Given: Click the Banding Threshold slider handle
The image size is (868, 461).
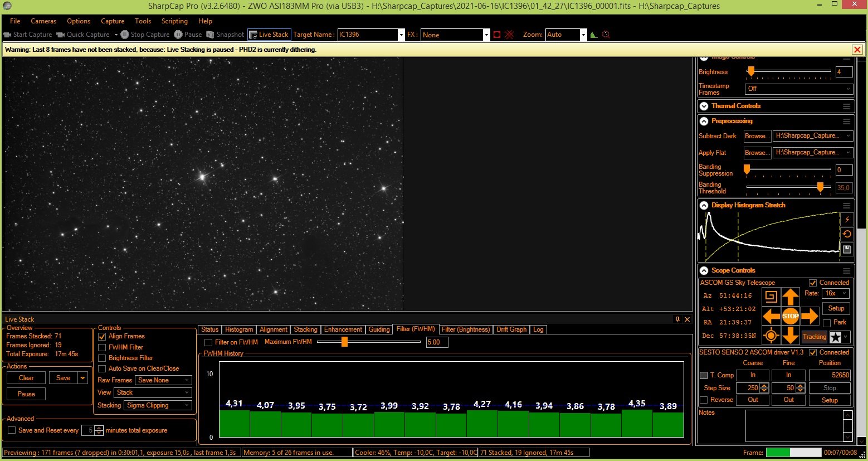Looking at the screenshot, I should click(x=820, y=187).
